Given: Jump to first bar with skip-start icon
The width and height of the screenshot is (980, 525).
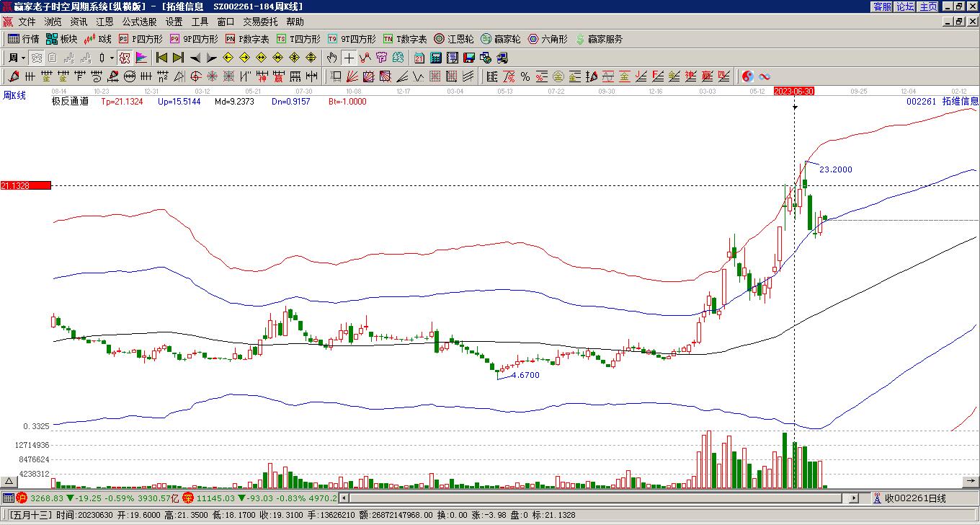Looking at the screenshot, I should [162, 58].
